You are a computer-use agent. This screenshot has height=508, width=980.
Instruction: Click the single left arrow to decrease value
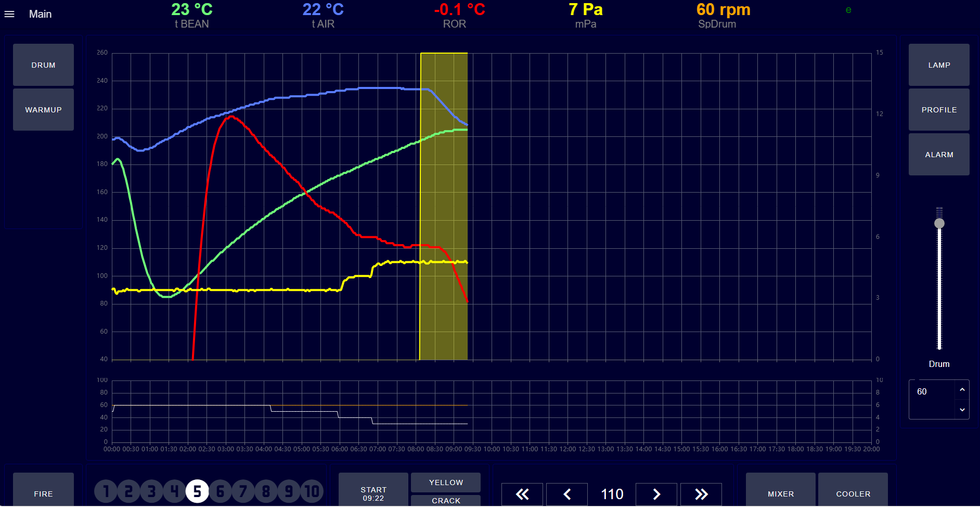(567, 494)
